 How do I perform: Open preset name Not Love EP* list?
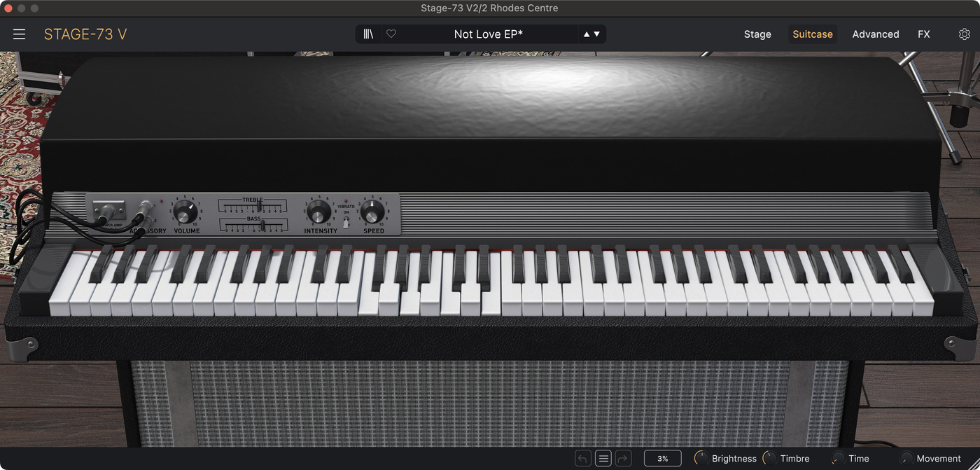(x=488, y=34)
